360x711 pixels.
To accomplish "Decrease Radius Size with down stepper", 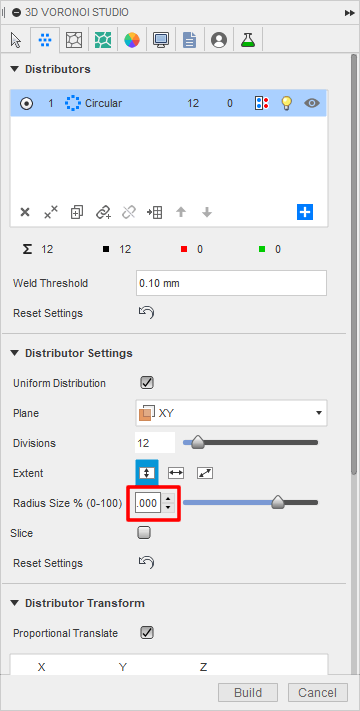I will point(168,508).
